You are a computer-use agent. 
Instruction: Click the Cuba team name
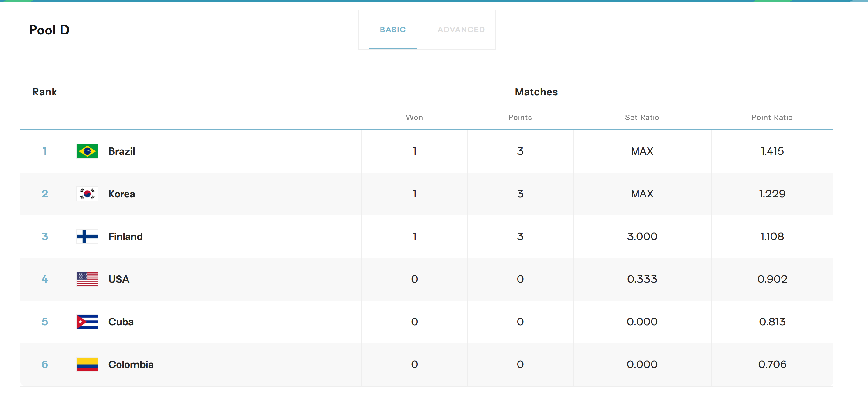point(121,322)
